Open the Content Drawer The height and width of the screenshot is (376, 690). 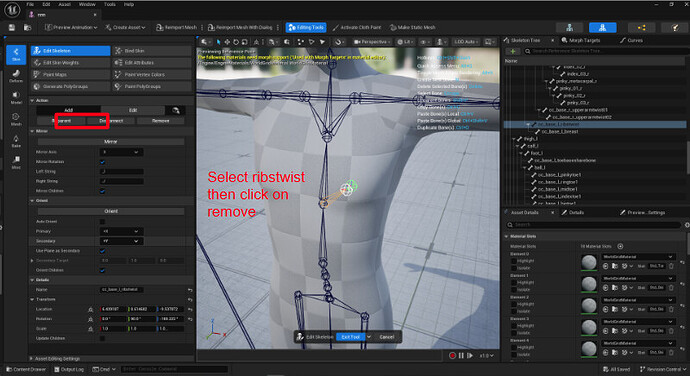[x=26, y=369]
